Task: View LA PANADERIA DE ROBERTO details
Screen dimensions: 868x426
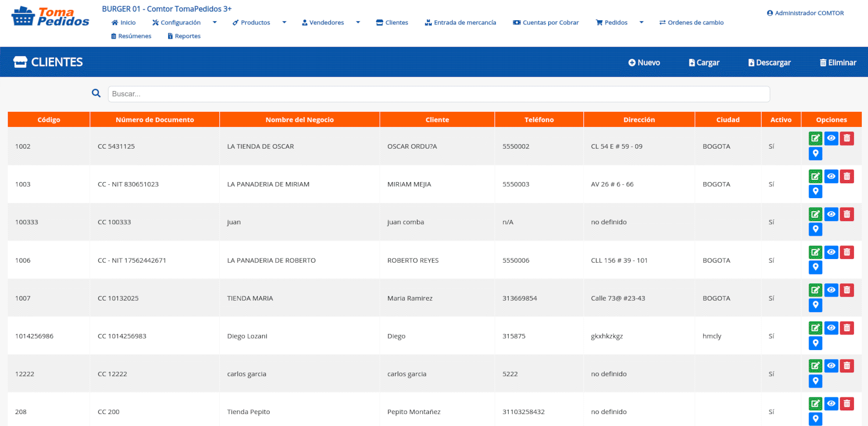Action: pos(832,252)
